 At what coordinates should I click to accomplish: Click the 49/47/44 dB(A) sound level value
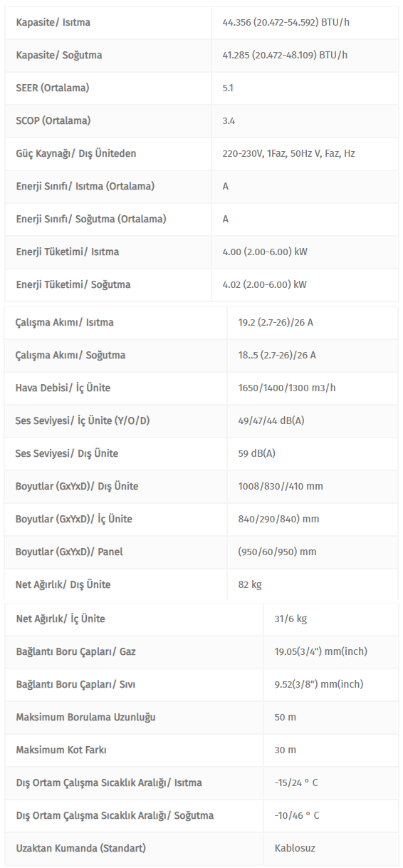271,421
